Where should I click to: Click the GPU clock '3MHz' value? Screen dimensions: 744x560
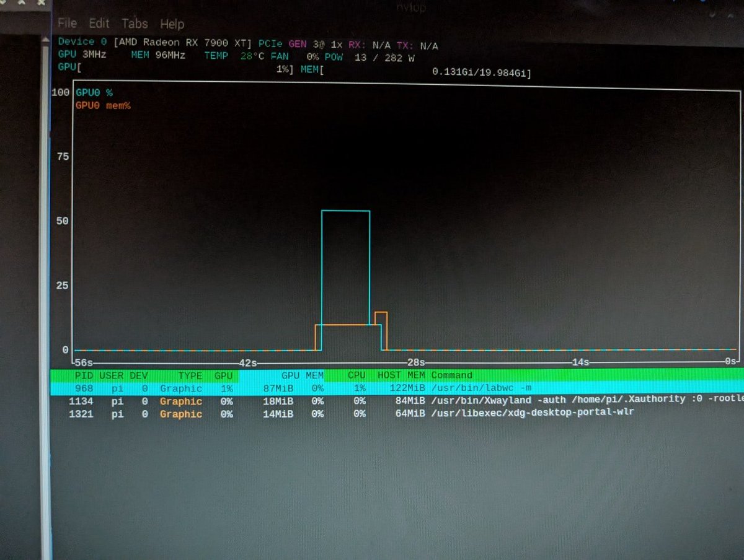94,55
